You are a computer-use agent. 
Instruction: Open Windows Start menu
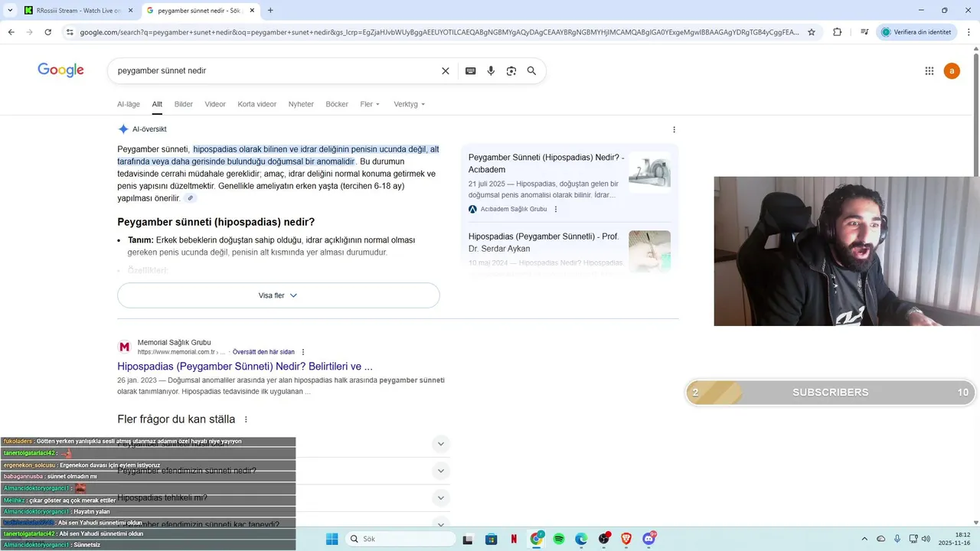pyautogui.click(x=332, y=539)
